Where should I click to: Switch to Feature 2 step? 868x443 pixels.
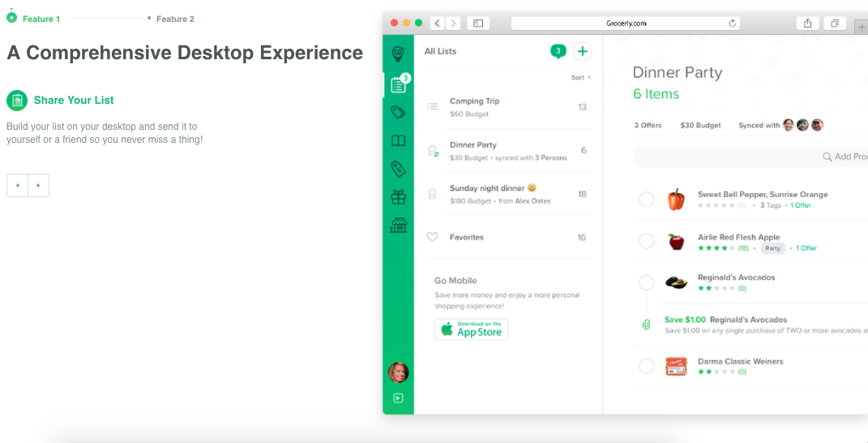(x=175, y=19)
